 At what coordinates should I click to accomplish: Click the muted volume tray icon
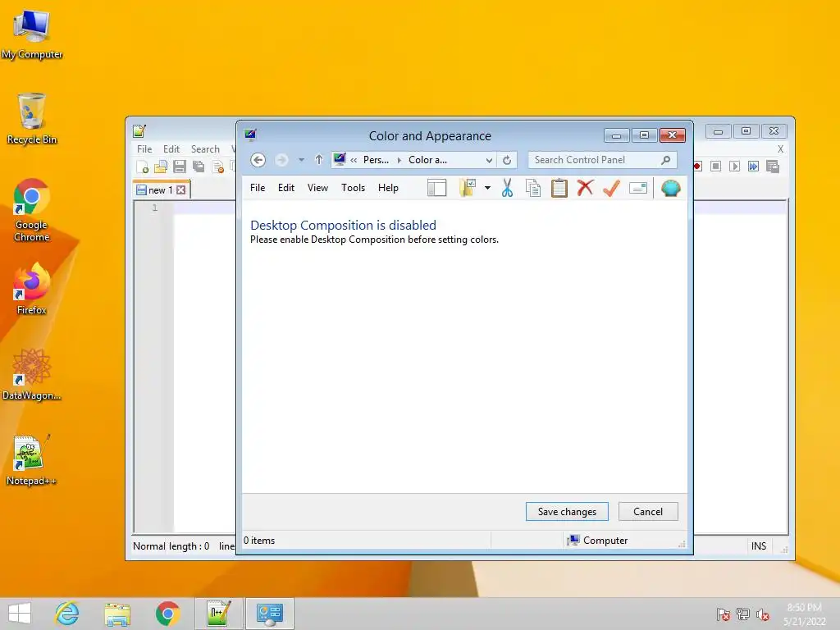tap(763, 614)
